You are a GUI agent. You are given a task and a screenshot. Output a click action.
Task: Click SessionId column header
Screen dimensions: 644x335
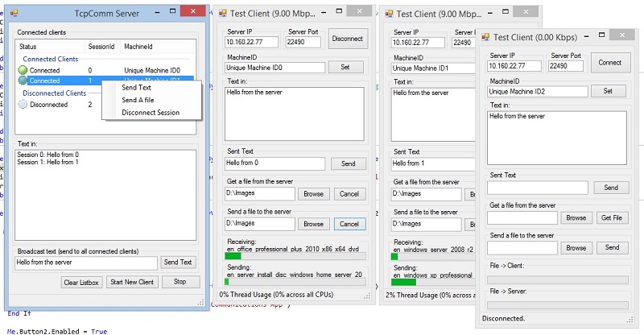pos(103,47)
